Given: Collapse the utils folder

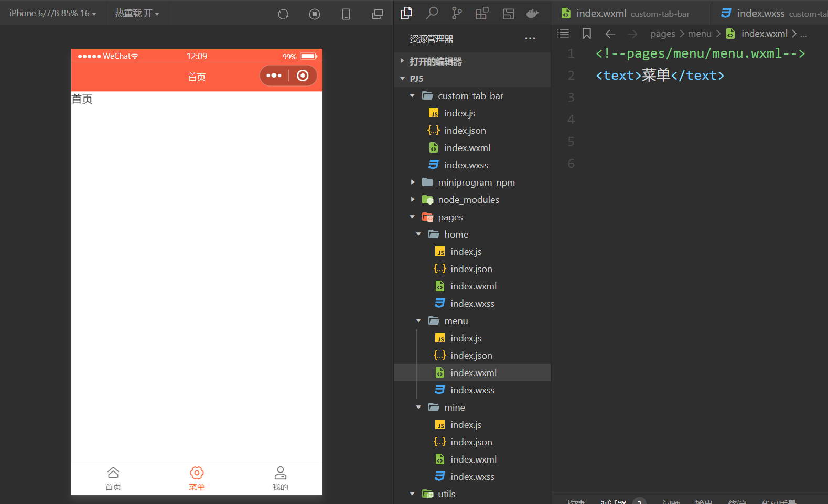Looking at the screenshot, I should pos(472,494).
